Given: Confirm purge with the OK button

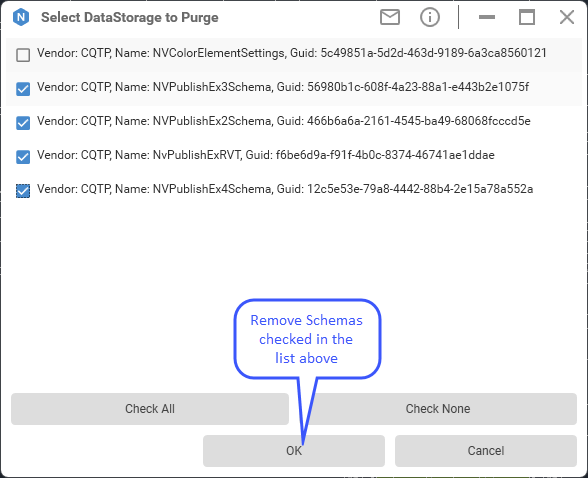Looking at the screenshot, I should click(294, 451).
